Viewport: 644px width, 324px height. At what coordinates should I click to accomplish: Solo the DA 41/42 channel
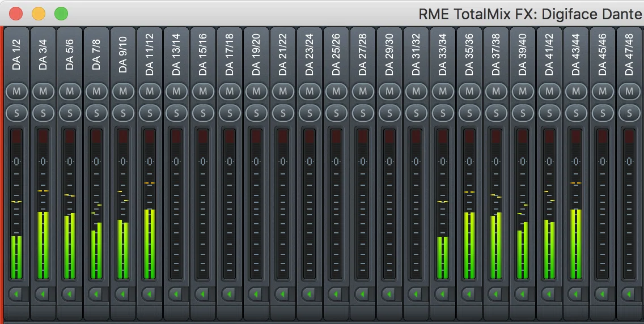[x=549, y=113]
